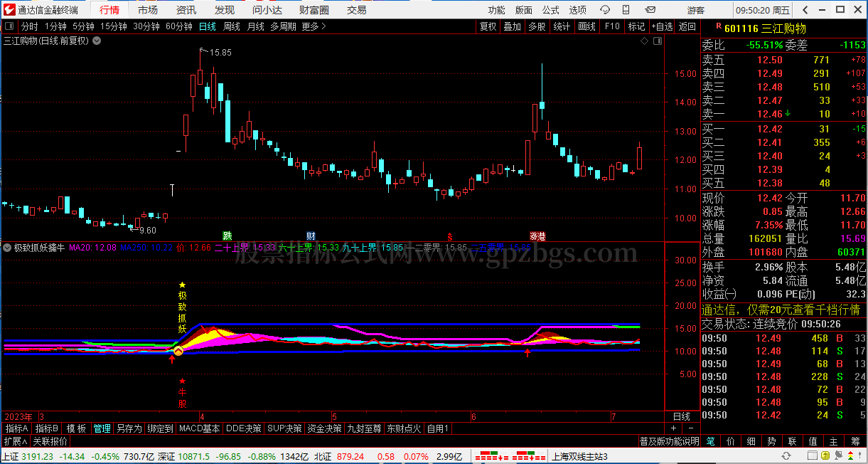Select the 5分钟 period
The width and height of the screenshot is (868, 464).
83,26
